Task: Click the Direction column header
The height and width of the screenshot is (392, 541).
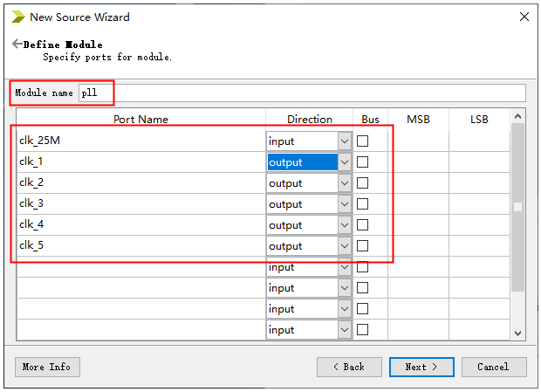Action: (310, 119)
